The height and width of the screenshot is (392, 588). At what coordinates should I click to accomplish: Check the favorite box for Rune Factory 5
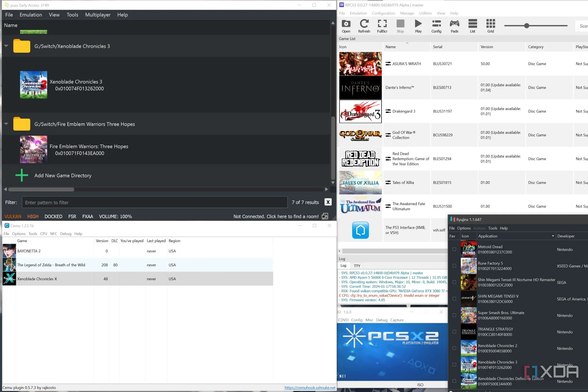coord(454,266)
